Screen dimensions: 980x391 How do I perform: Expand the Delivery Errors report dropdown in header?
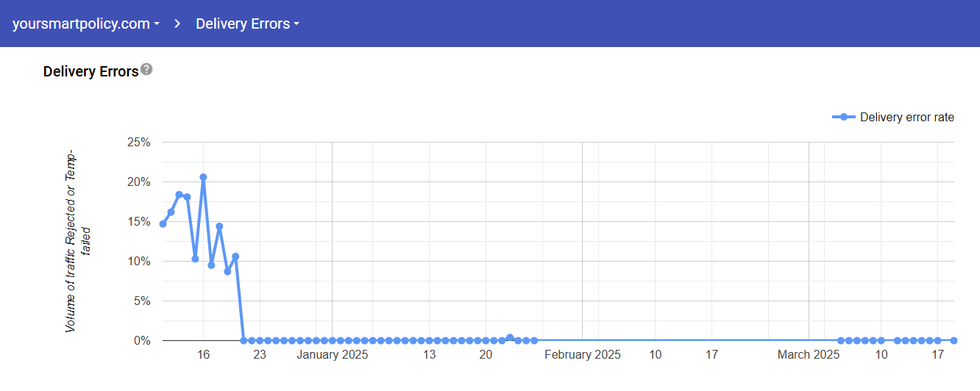(247, 24)
